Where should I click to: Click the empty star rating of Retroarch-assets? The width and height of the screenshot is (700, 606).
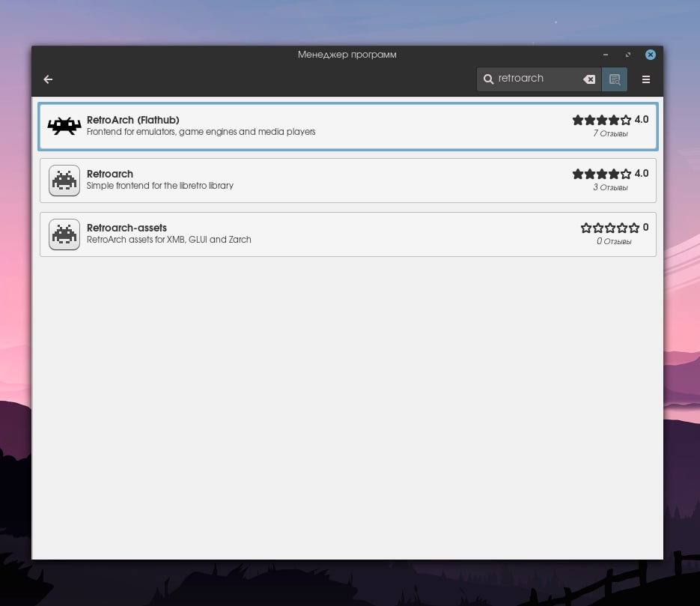[610, 228]
